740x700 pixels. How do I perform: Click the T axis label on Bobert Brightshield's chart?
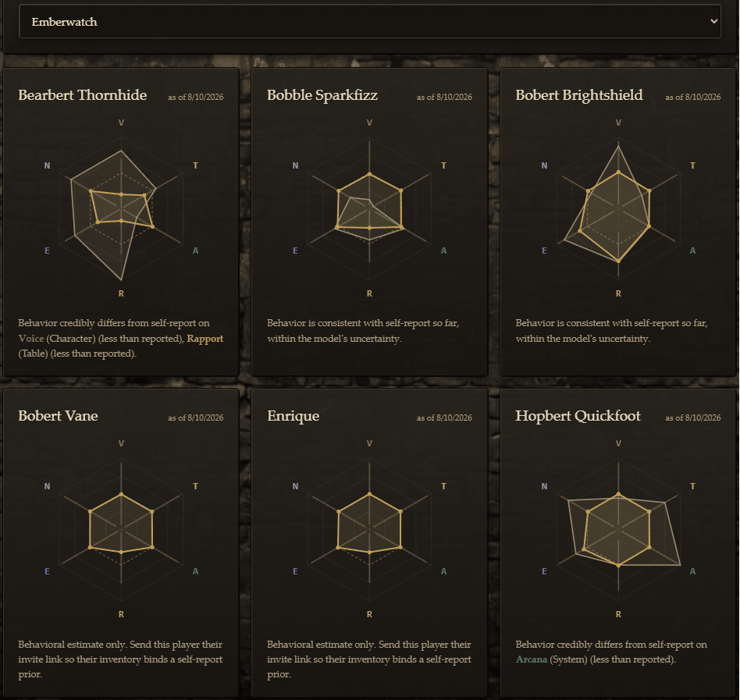(x=693, y=165)
